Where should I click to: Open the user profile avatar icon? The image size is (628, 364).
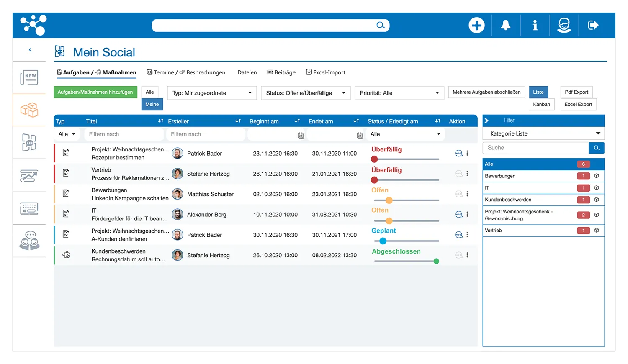[x=564, y=26]
